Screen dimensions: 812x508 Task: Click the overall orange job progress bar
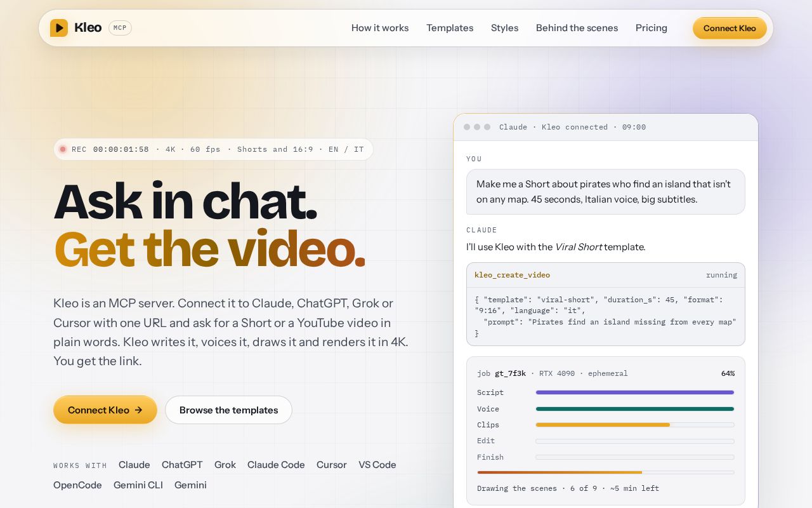pos(606,472)
